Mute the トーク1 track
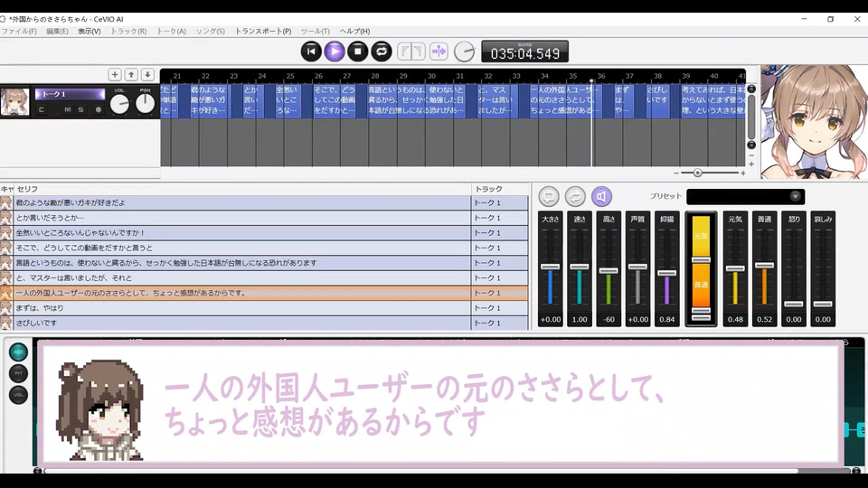 pos(68,109)
